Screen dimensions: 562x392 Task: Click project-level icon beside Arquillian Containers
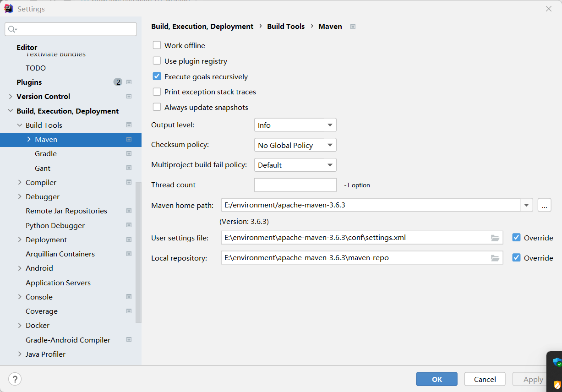129,254
